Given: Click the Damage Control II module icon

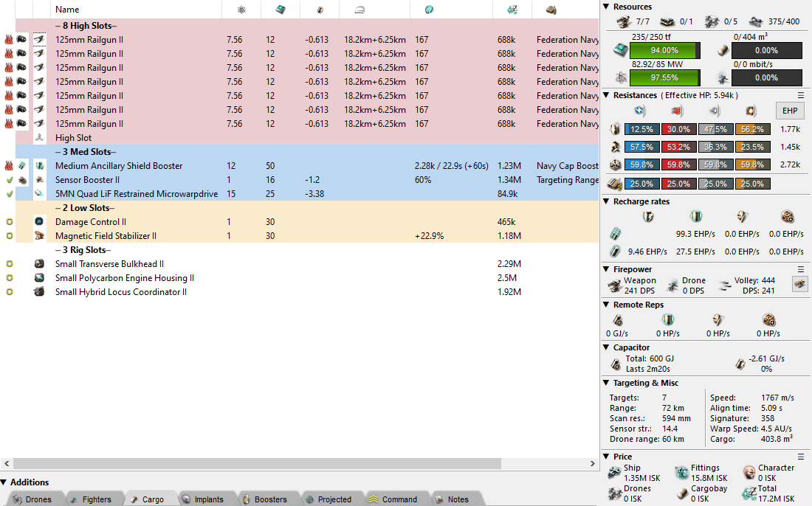Looking at the screenshot, I should [x=40, y=222].
